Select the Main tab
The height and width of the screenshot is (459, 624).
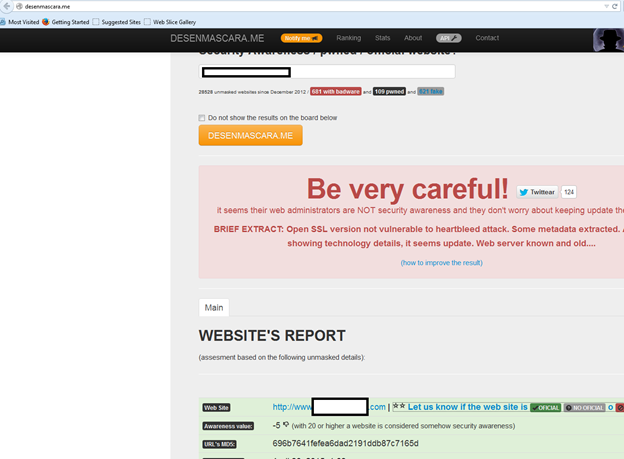pyautogui.click(x=214, y=308)
